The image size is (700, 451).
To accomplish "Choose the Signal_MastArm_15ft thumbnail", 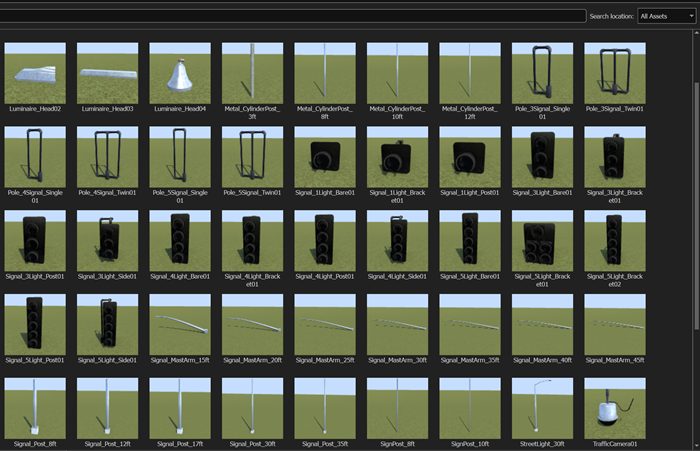I will pos(180,325).
